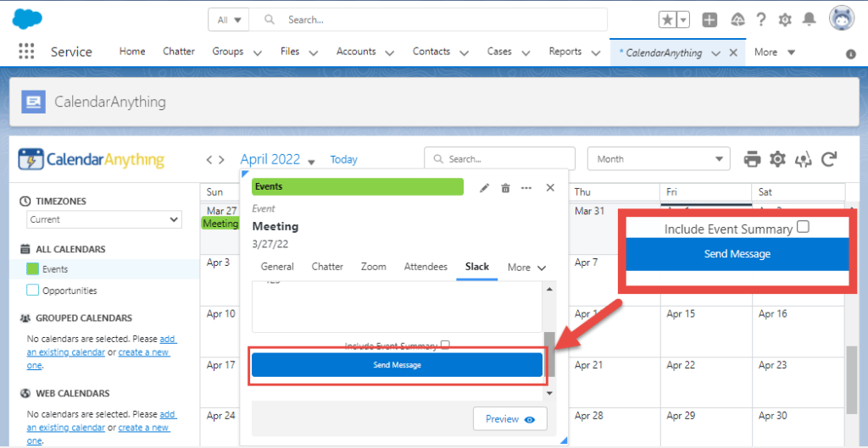
Task: Open the user profile avatar
Action: coord(842,19)
